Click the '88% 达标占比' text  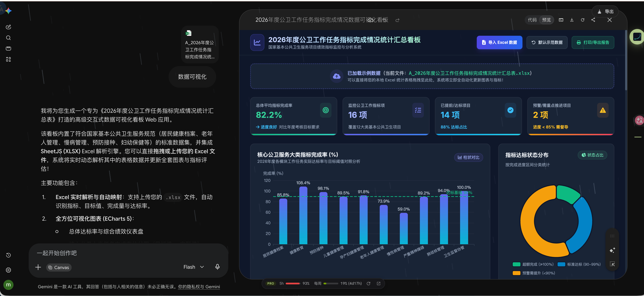tap(454, 127)
